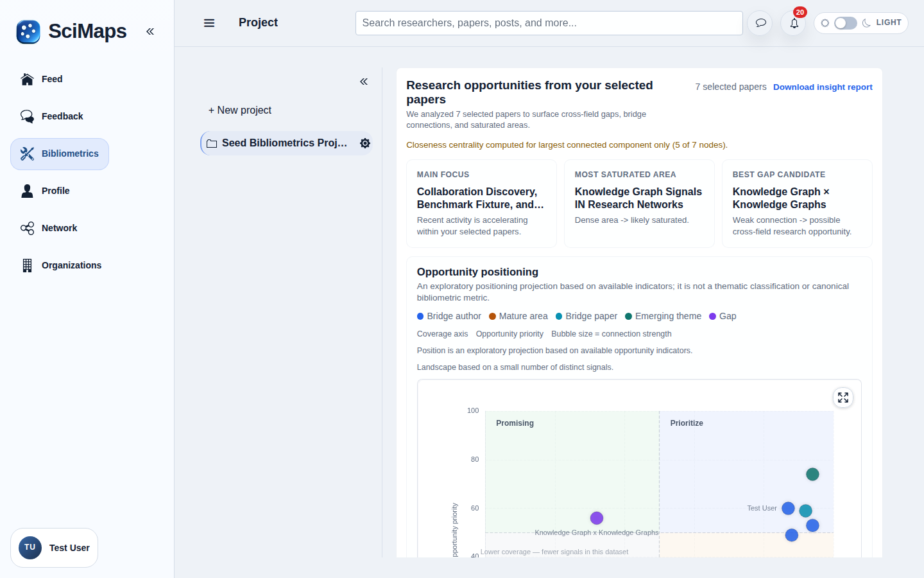Click the moon icon in the theme control
Viewport: 924px width, 578px height.
867,23
